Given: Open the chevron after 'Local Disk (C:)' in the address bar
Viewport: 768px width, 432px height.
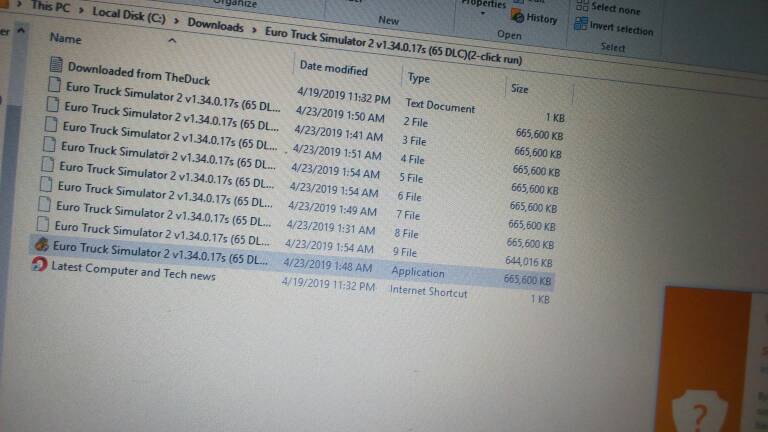Looking at the screenshot, I should pyautogui.click(x=176, y=21).
